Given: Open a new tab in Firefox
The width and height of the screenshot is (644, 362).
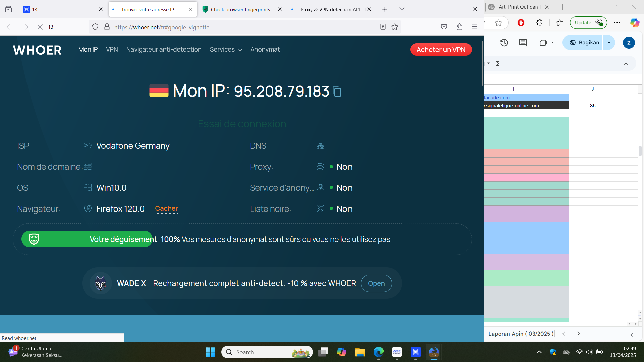Looking at the screenshot, I should click(385, 9).
